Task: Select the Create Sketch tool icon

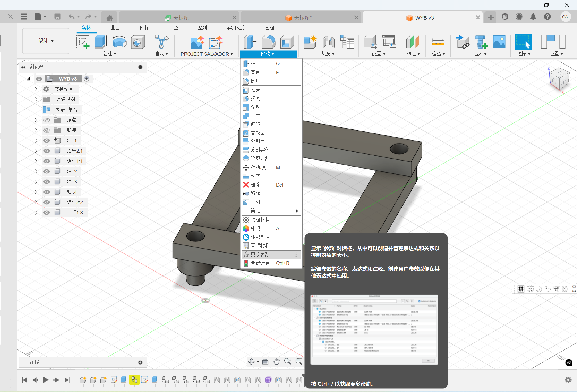Action: tap(83, 42)
